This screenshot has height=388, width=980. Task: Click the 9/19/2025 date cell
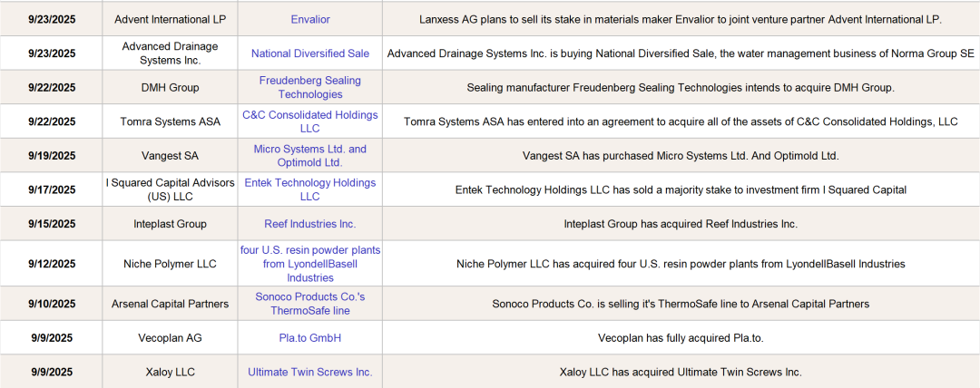pyautogui.click(x=53, y=155)
